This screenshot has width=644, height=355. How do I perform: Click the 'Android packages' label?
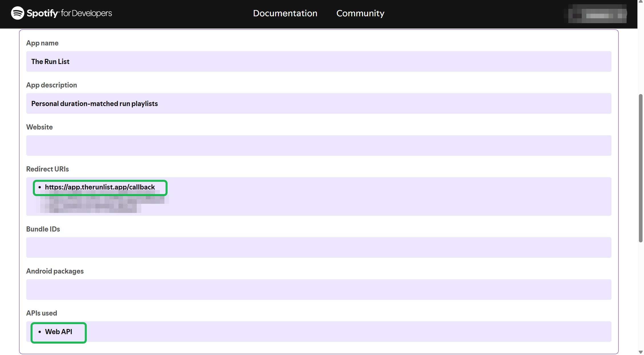[x=55, y=271]
